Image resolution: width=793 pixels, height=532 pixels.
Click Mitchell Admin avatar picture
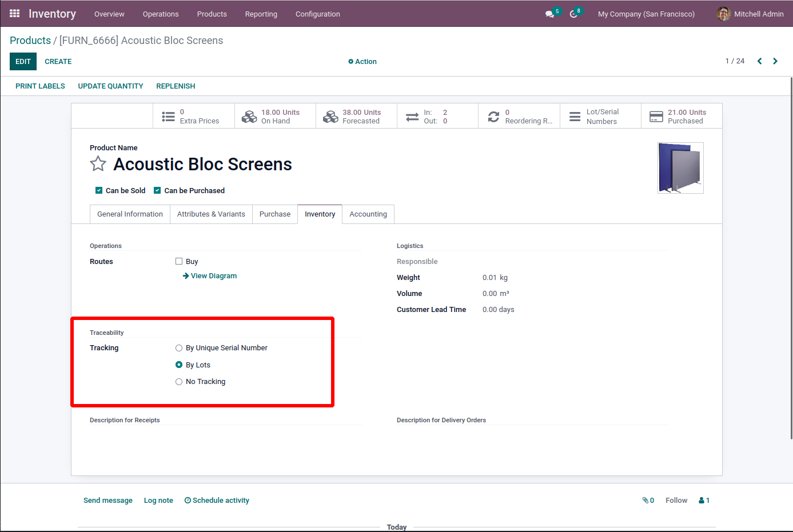(723, 14)
